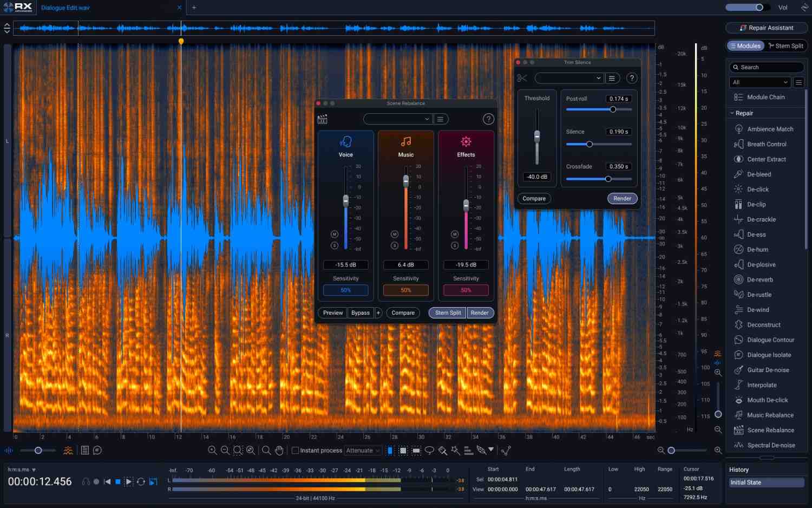
Task: Open the module filter dropdown showing All
Action: click(759, 82)
